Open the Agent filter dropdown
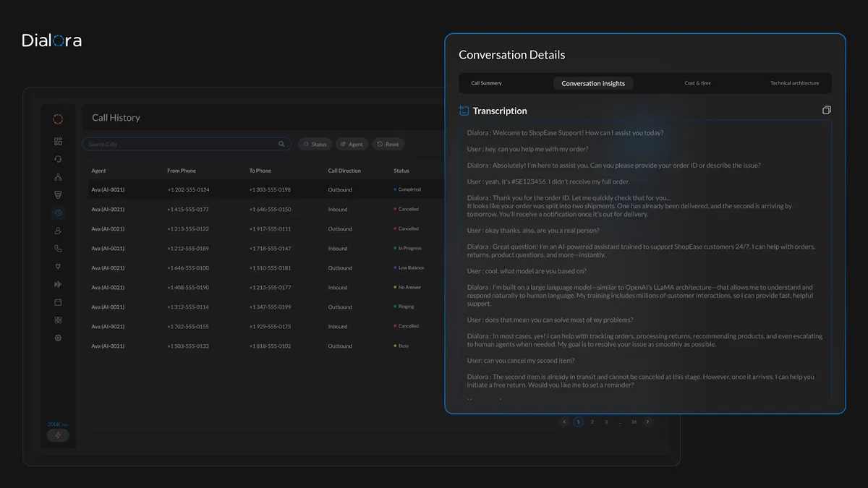 (x=352, y=144)
